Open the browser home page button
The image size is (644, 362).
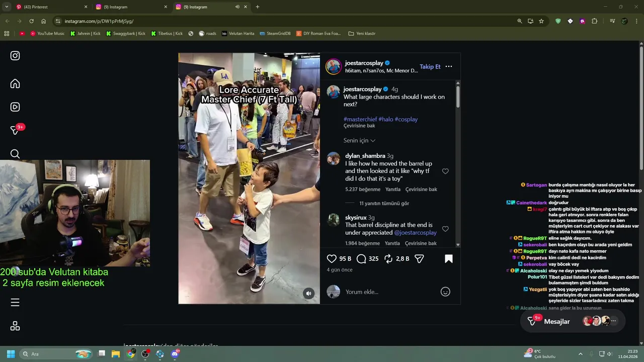tap(44, 21)
